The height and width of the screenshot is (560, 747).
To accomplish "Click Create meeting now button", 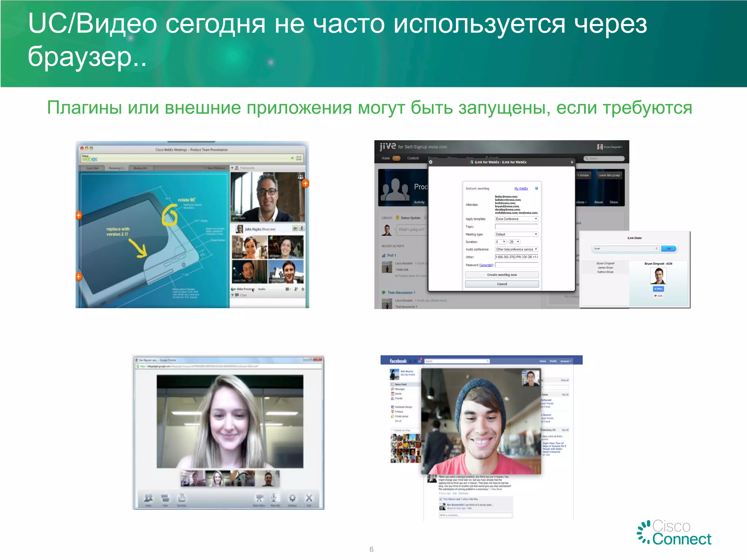I will [502, 275].
